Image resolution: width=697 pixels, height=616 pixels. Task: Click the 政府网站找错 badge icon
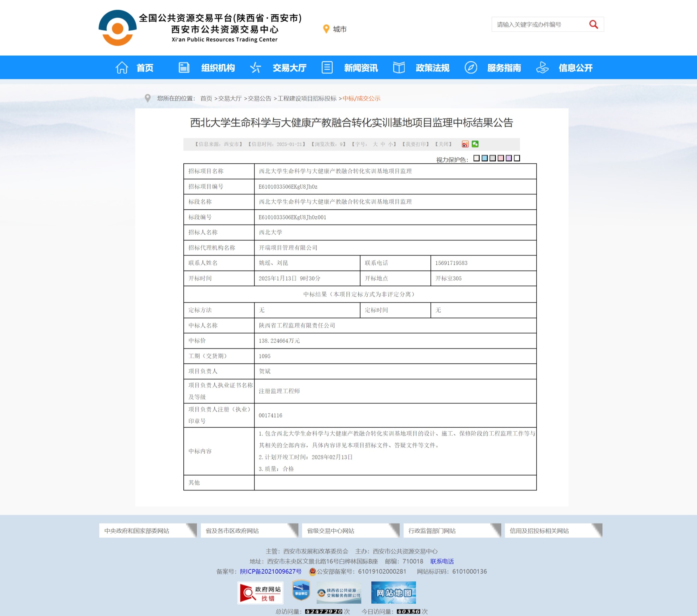click(260, 593)
